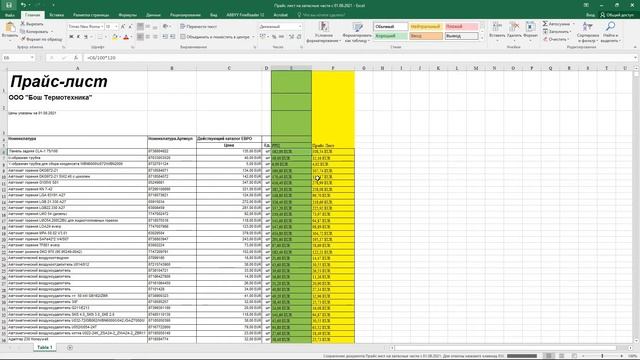
Task: Open the Разметка страницы tab
Action: click(91, 15)
